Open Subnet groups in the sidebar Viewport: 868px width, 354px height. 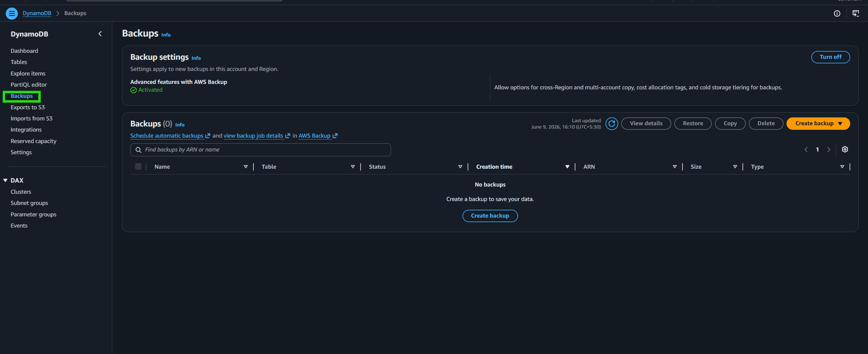tap(29, 203)
